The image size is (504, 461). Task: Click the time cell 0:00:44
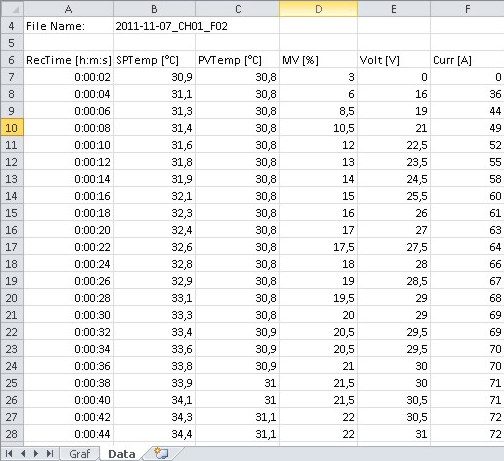pyautogui.click(x=68, y=434)
